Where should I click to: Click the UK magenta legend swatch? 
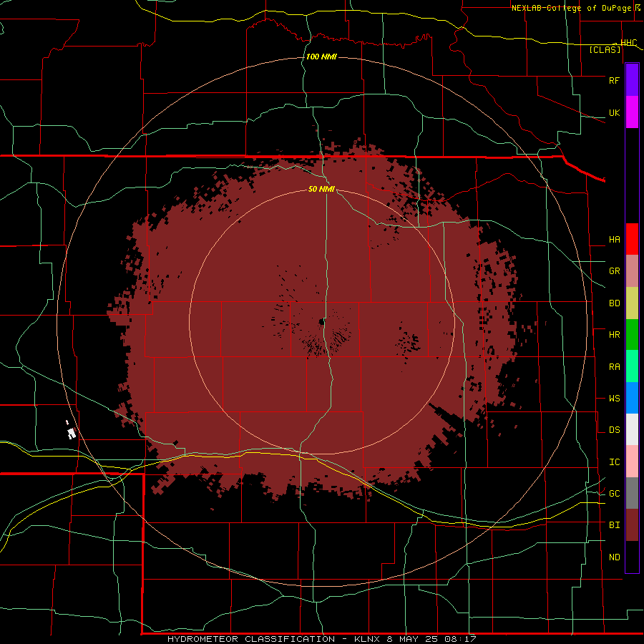click(x=632, y=112)
